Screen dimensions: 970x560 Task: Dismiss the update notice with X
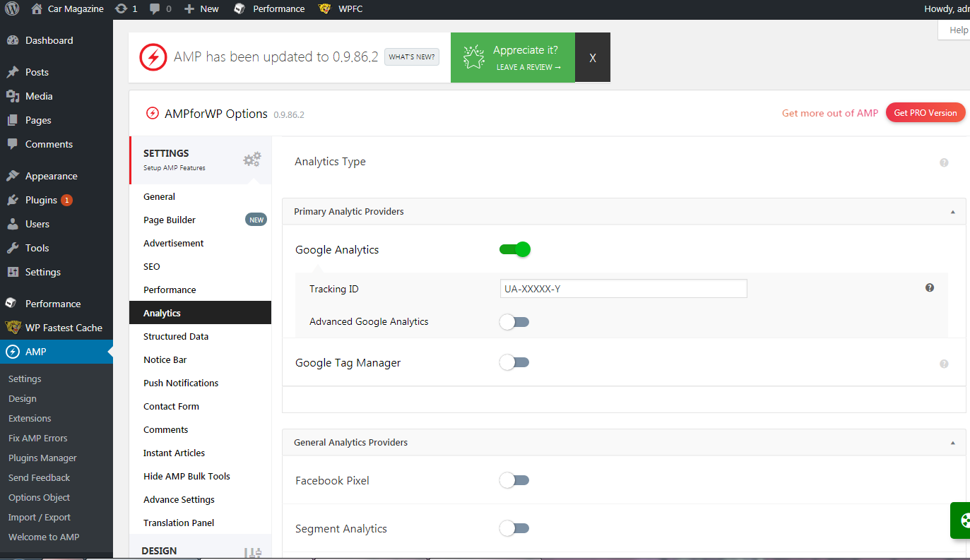(593, 58)
